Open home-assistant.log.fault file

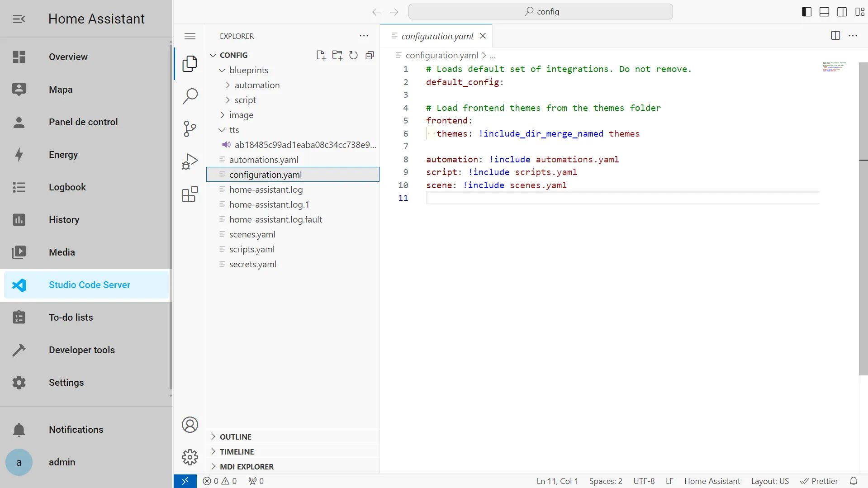[x=293, y=219]
